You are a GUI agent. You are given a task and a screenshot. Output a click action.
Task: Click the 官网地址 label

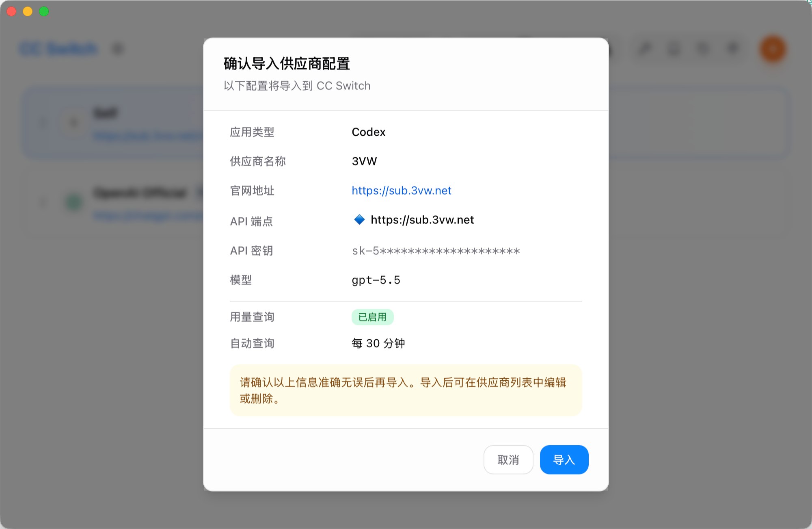click(x=252, y=191)
